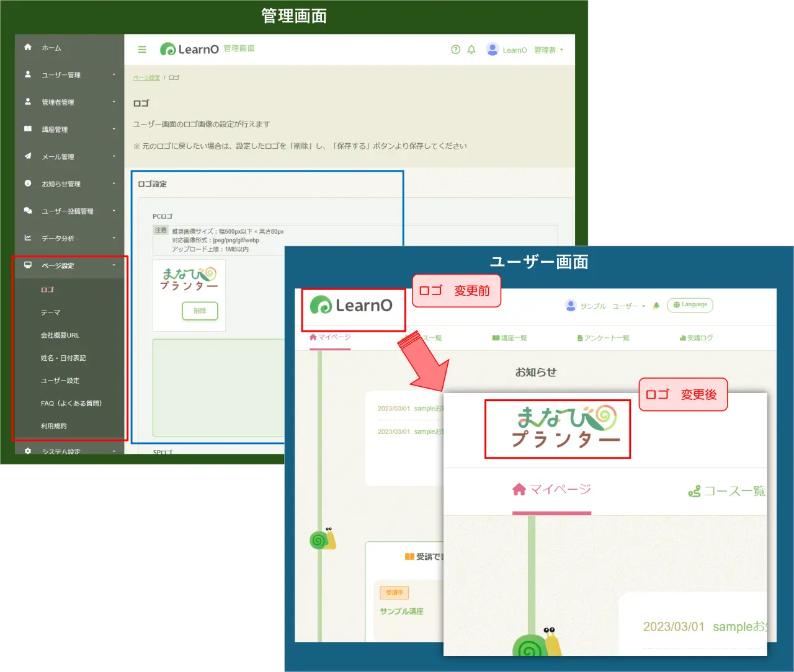Image resolution: width=794 pixels, height=672 pixels.
Task: Click the snail mascot on the timeline
Action: point(323,538)
